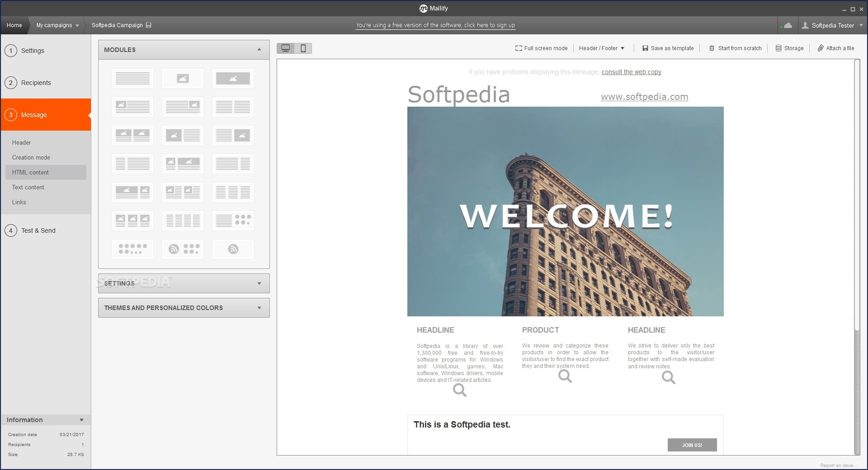868x470 pixels.
Task: Insert the four text columns module
Action: pyautogui.click(x=183, y=221)
